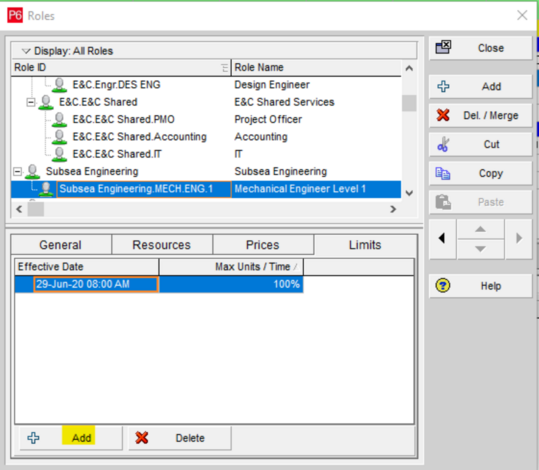Click the role icon beside E&C.E&C Shared.Accounting
Viewport: 539px width, 470px height.
[59, 137]
